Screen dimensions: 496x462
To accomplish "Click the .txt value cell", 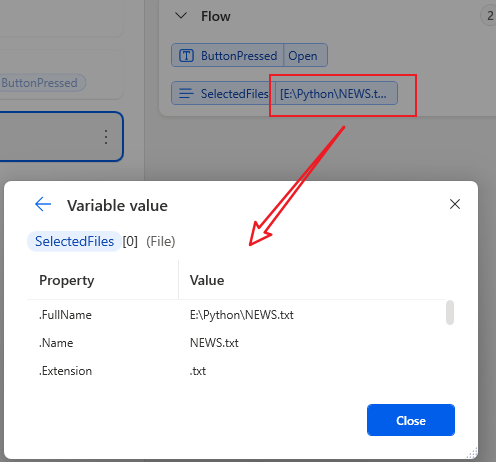I will [x=198, y=371].
